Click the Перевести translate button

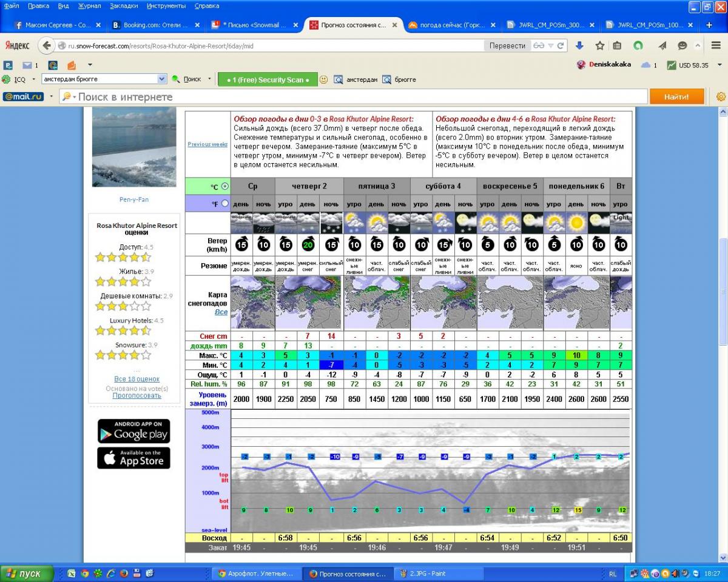pos(507,45)
